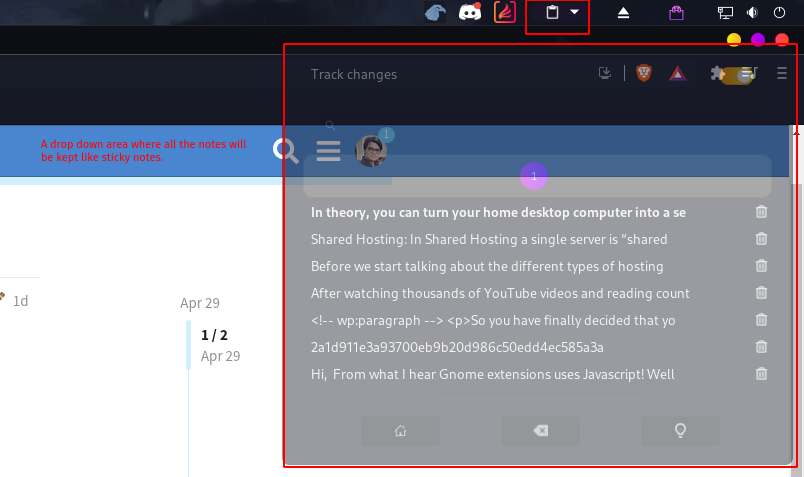The height and width of the screenshot is (477, 804).
Task: Delete the 'In theory, you can turn' clipboard entry
Action: [761, 212]
